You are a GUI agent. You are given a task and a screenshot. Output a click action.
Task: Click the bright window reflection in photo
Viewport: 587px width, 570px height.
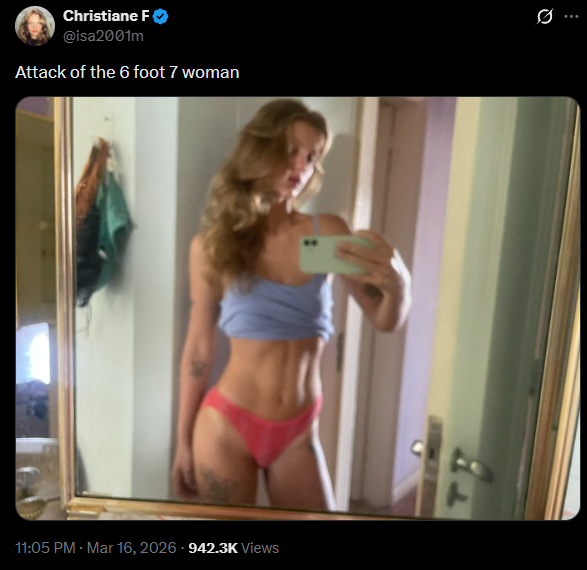coord(34,354)
